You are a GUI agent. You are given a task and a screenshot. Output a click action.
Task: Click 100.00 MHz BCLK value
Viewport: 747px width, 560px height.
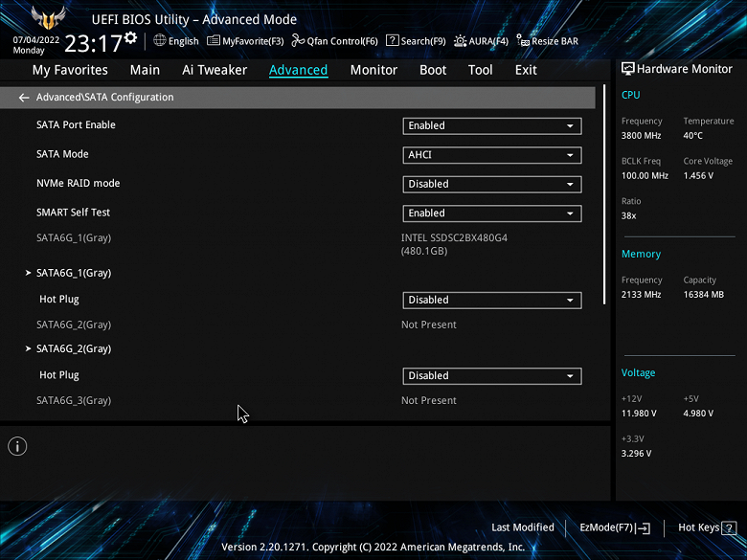click(x=645, y=176)
